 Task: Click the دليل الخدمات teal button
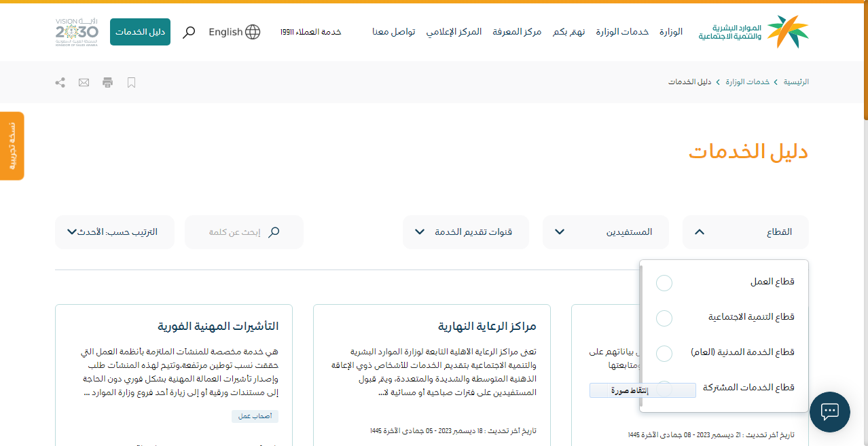click(x=140, y=32)
